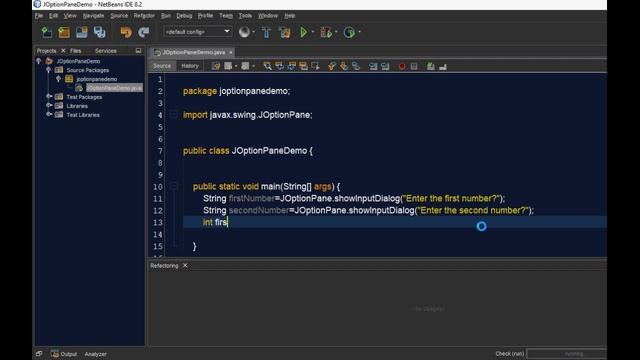Viewport: 640px width, 360px height.
Task: Open dropdown arrow beside Run Project
Action: pyautogui.click(x=313, y=32)
